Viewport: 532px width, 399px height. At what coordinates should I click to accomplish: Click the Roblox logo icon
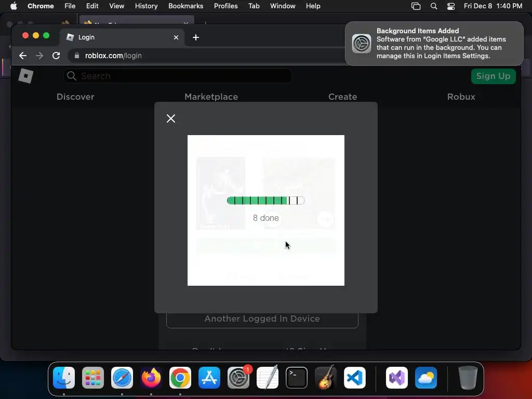26,76
